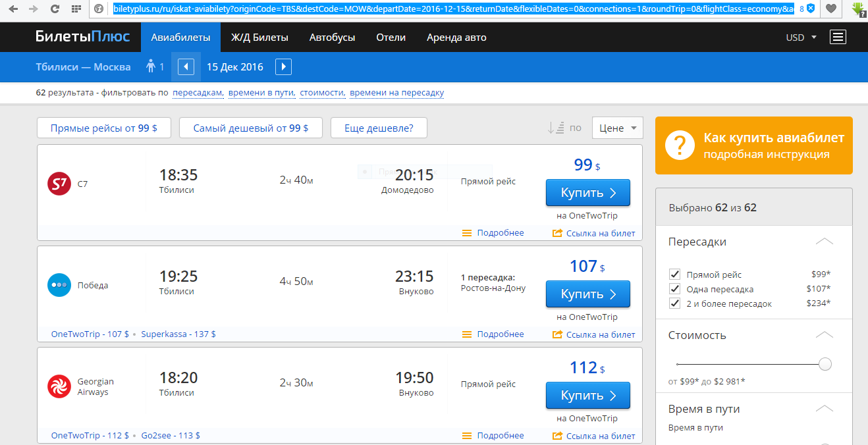Viewport: 868px width, 445px height.
Task: Filter by стоимости link
Action: (323, 93)
